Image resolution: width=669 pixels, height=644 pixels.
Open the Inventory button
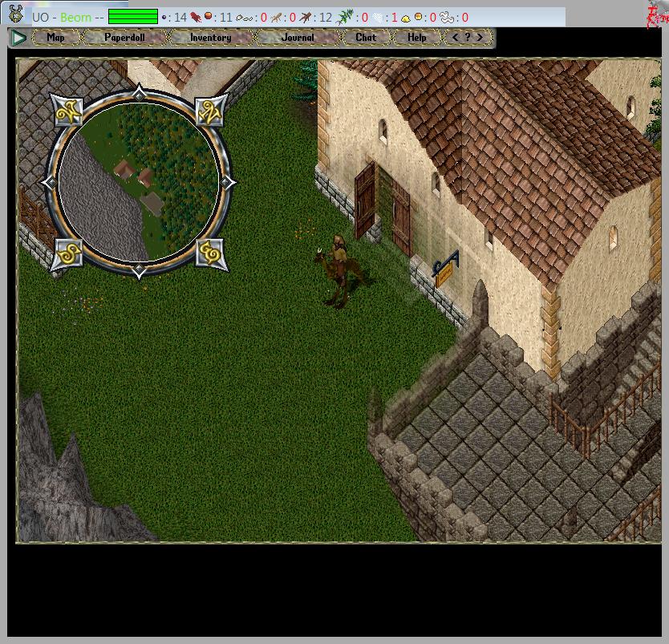[x=210, y=38]
